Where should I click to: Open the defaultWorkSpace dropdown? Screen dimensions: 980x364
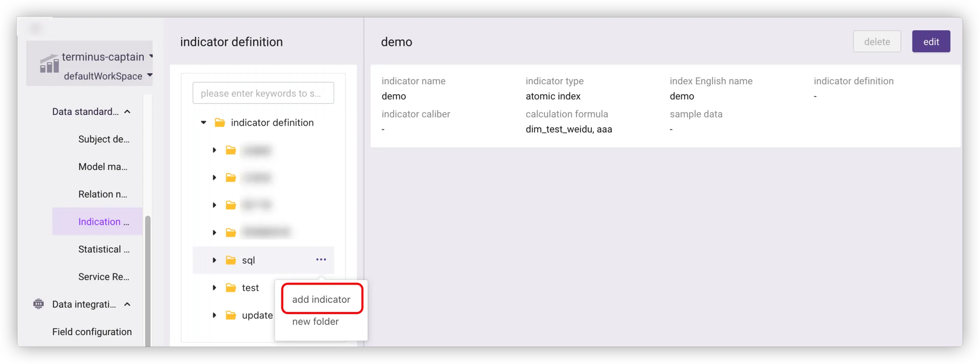tap(150, 75)
